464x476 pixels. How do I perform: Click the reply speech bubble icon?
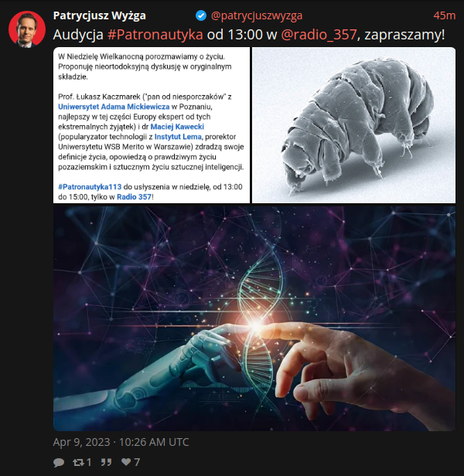coord(59,462)
